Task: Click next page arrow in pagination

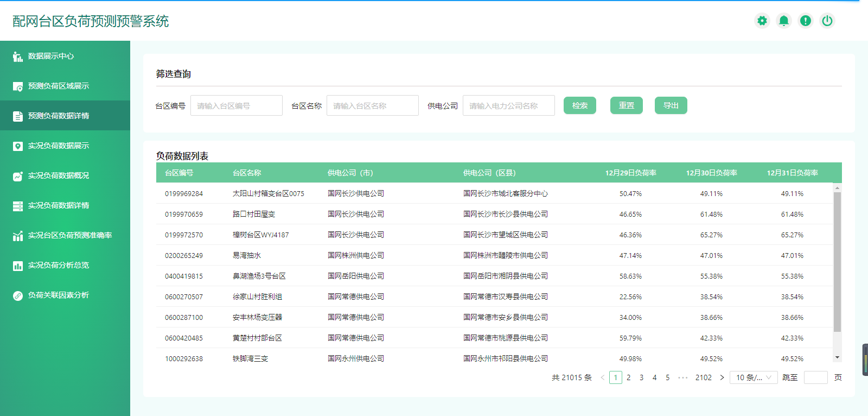Action: coord(722,377)
